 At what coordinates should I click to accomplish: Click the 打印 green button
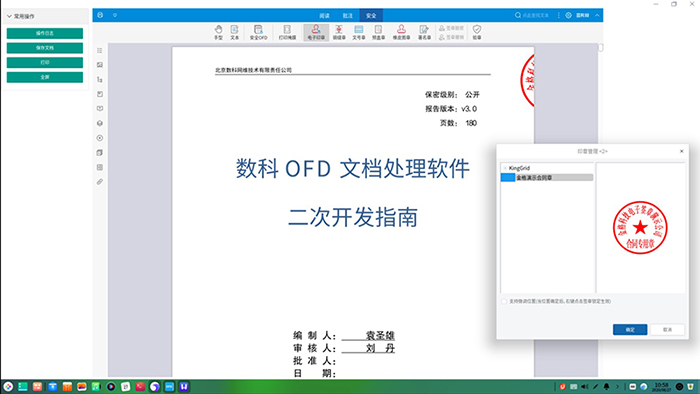tap(45, 62)
